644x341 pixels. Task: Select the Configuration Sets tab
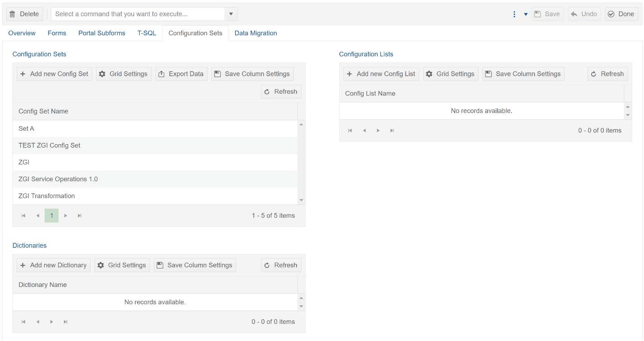click(196, 33)
